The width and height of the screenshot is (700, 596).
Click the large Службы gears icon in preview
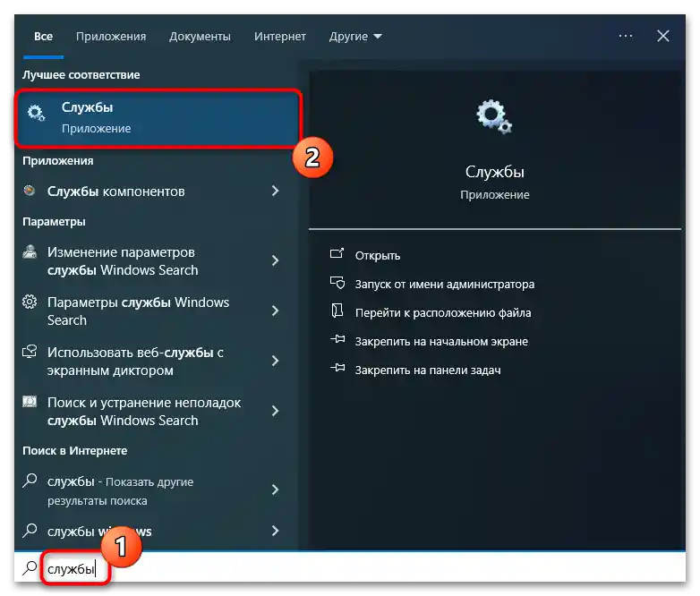tap(494, 117)
